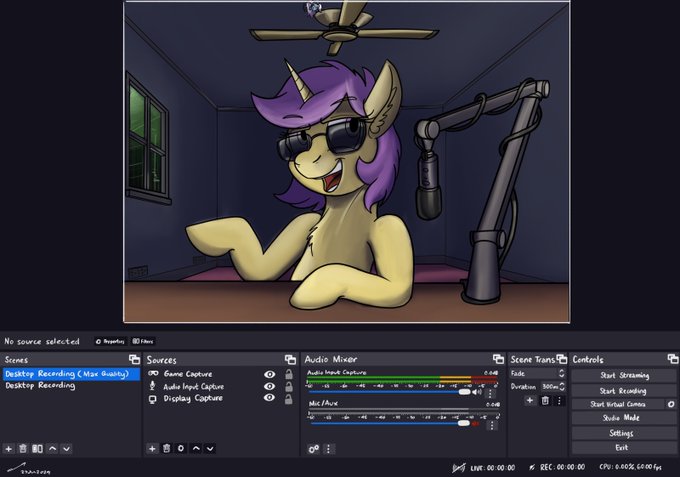Click the Audio Input Capture volume slider handle
The width and height of the screenshot is (680, 477).
[464, 392]
